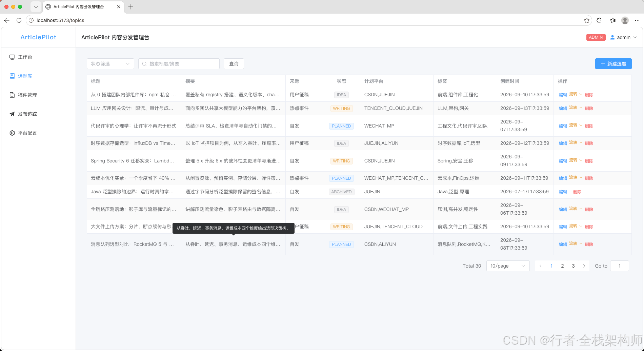
Task: Click the site information icon in address bar
Action: point(31,20)
